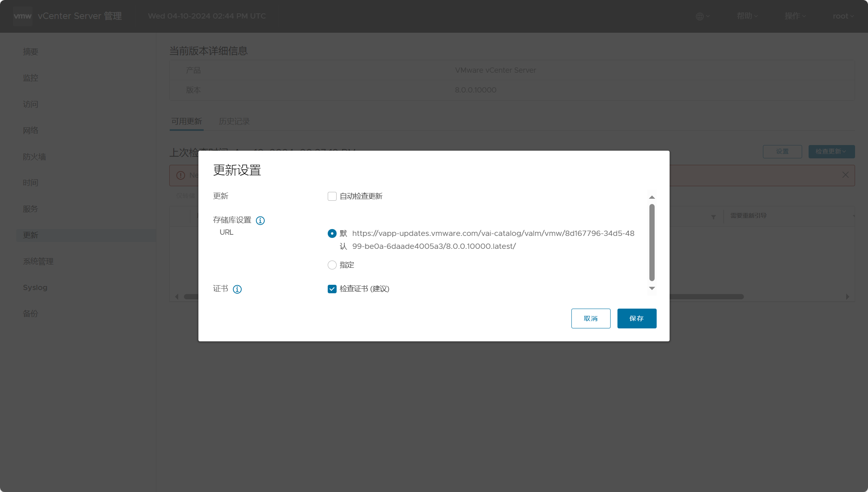Open 服务 in the sidebar

(x=31, y=209)
